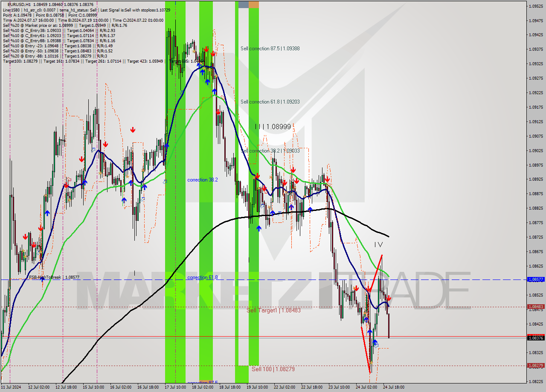
Task: Click the '22 Jul 18:00' time label
Action: tap(312, 387)
